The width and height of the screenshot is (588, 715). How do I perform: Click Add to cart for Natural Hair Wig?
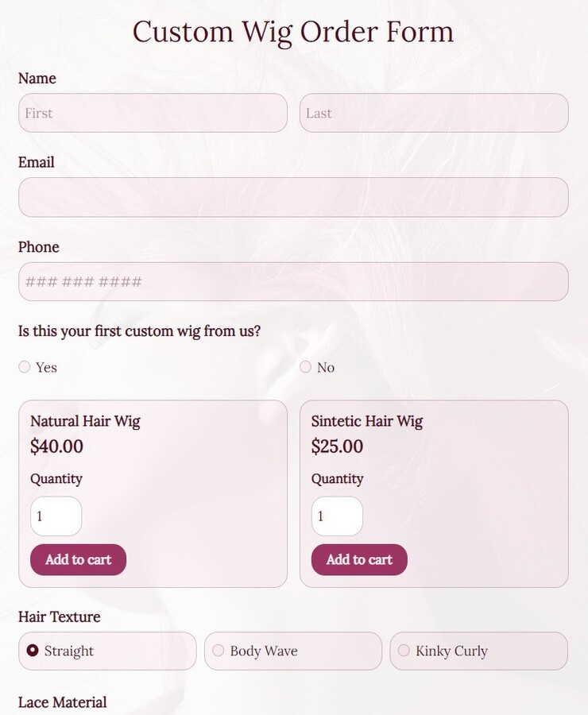pos(78,559)
